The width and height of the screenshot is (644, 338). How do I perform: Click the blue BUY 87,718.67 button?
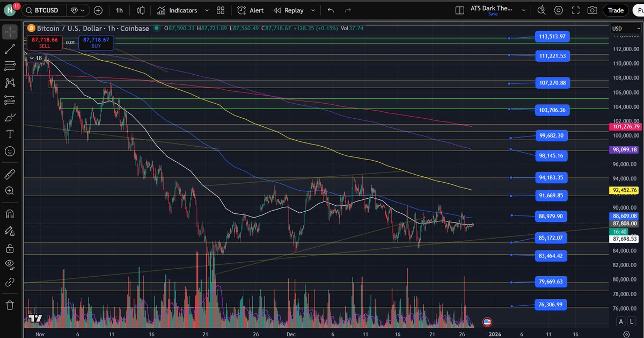pyautogui.click(x=97, y=42)
